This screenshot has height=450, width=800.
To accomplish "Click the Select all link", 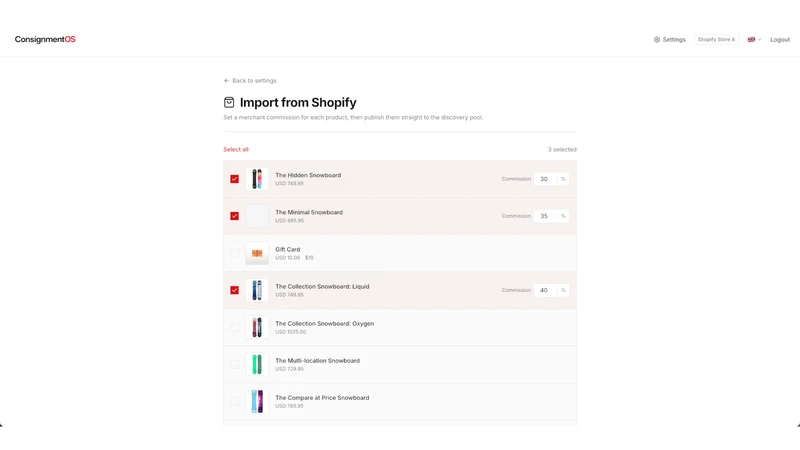I will tap(236, 149).
